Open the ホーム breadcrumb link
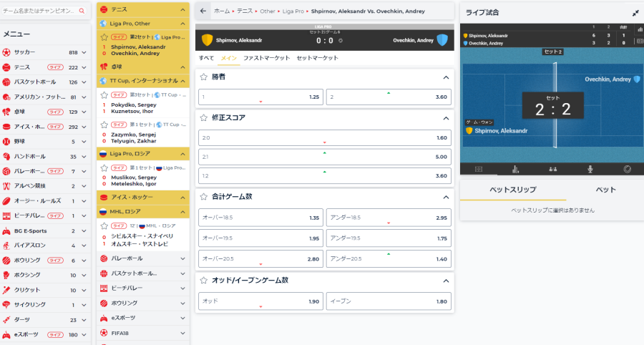Screen dimensions: 644x345 [222, 11]
